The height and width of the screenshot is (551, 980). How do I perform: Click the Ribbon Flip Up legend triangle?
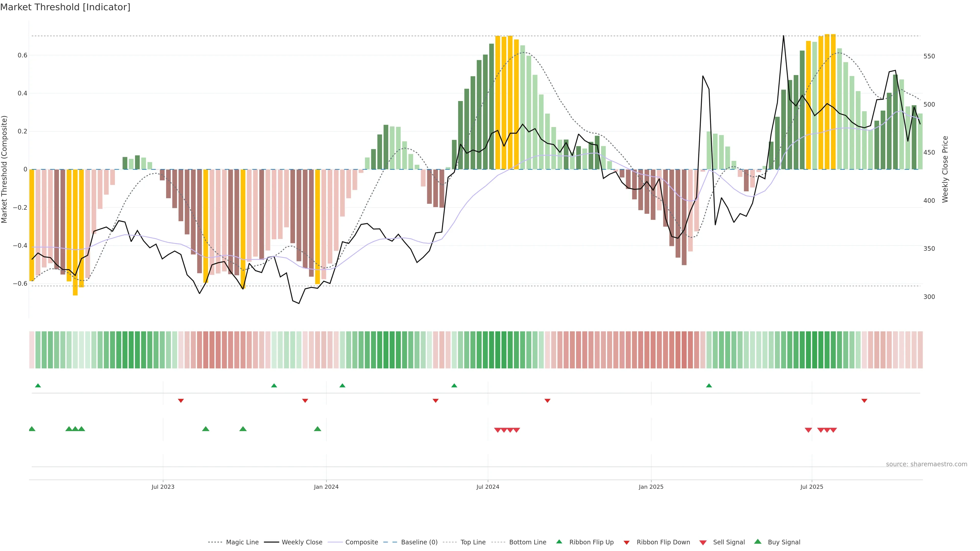coord(559,542)
